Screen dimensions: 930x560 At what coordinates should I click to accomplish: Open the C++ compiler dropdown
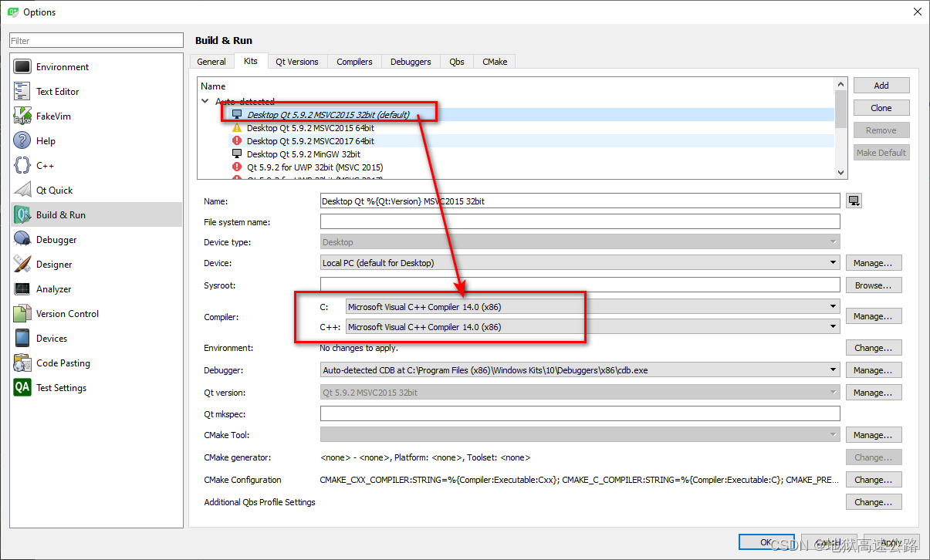point(592,327)
